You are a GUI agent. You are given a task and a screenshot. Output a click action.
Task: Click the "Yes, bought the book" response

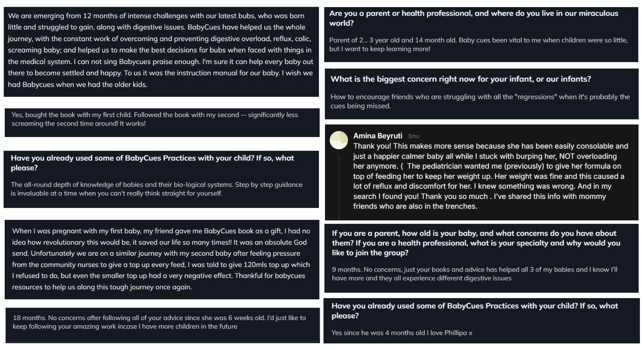[x=154, y=119]
